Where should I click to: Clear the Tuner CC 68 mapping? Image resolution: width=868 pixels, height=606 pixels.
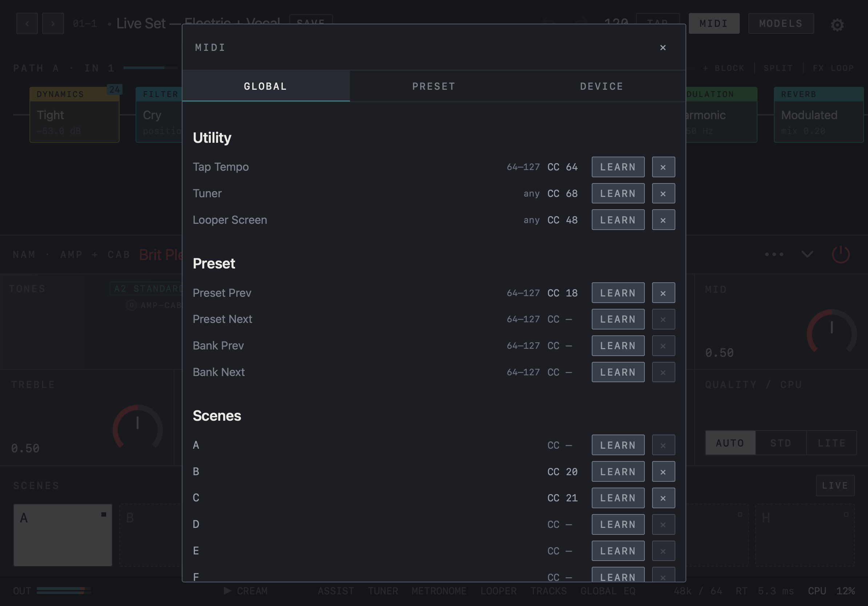(x=663, y=193)
